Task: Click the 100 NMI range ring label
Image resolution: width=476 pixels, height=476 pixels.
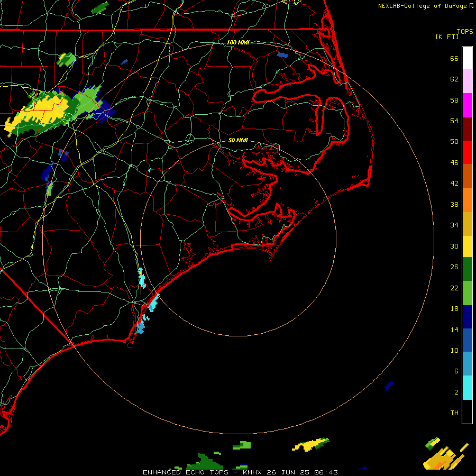Action: (x=238, y=42)
